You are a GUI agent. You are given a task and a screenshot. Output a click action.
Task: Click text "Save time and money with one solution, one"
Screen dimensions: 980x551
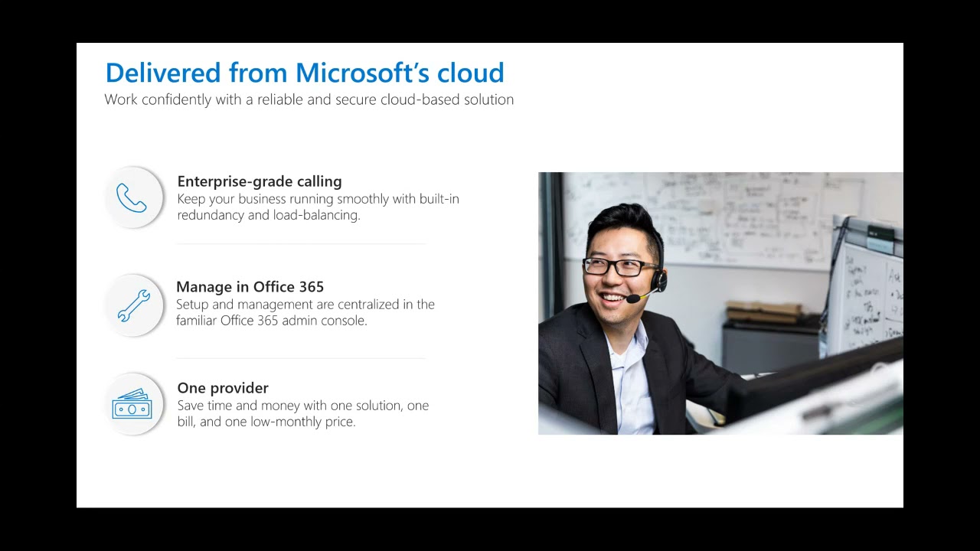point(303,406)
